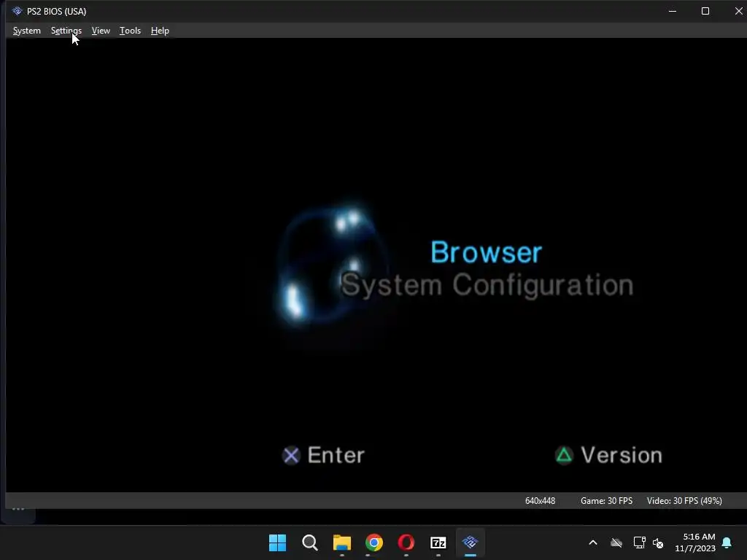The image size is (747, 560).
Task: Open Opera browser from taskbar
Action: point(406,542)
